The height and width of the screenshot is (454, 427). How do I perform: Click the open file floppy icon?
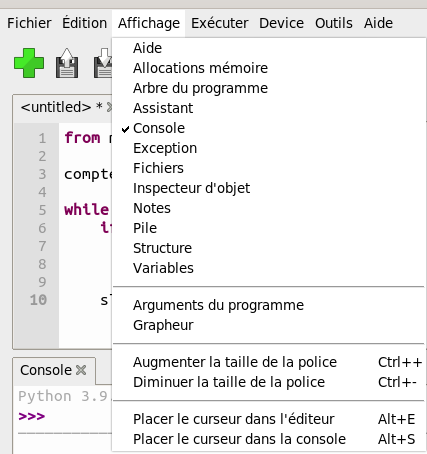coord(67,63)
